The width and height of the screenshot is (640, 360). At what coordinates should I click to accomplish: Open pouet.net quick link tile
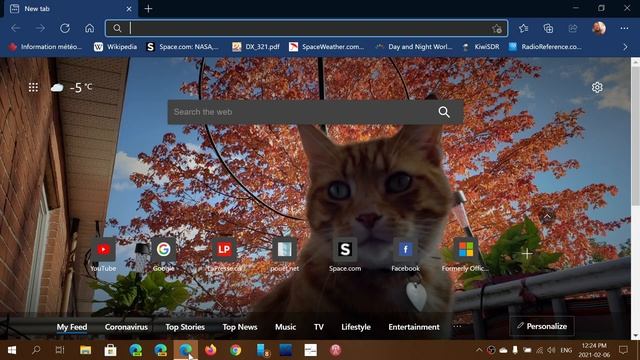pos(284,255)
